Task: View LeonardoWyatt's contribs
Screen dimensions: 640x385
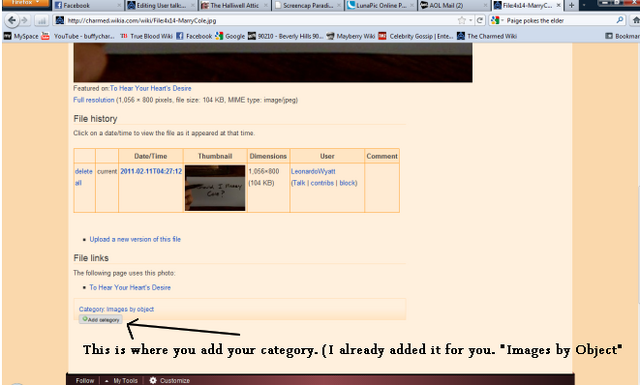Action: click(x=322, y=183)
